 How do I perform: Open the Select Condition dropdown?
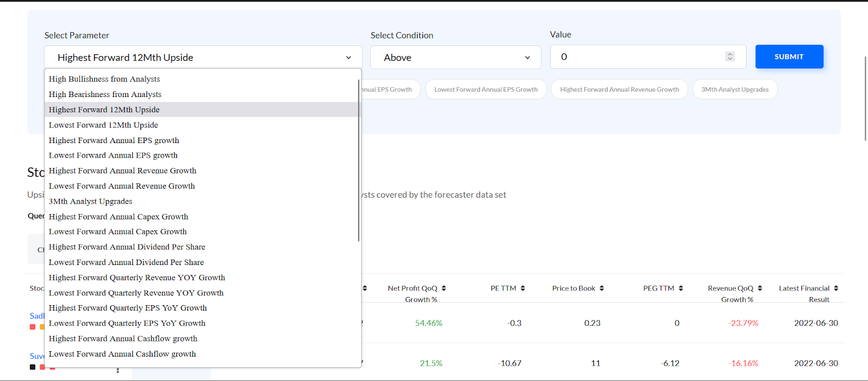pos(456,57)
